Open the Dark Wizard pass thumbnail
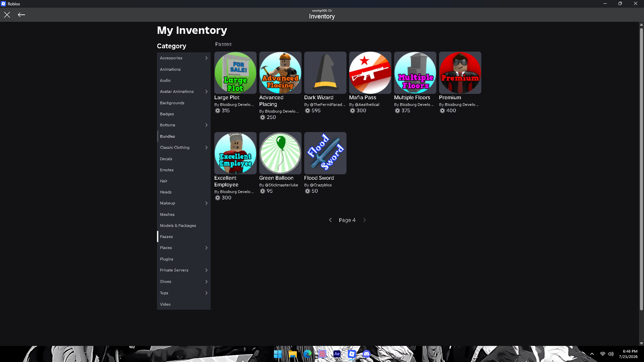 click(x=325, y=73)
